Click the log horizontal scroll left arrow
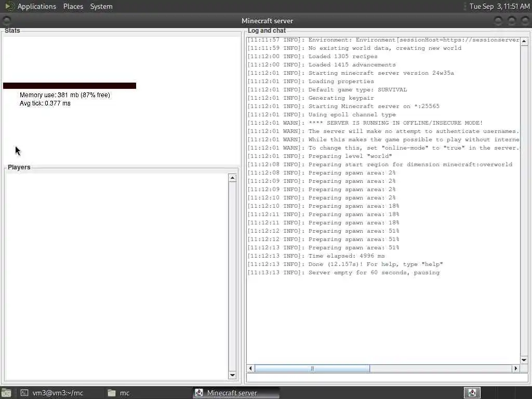The height and width of the screenshot is (399, 532). (x=250, y=368)
